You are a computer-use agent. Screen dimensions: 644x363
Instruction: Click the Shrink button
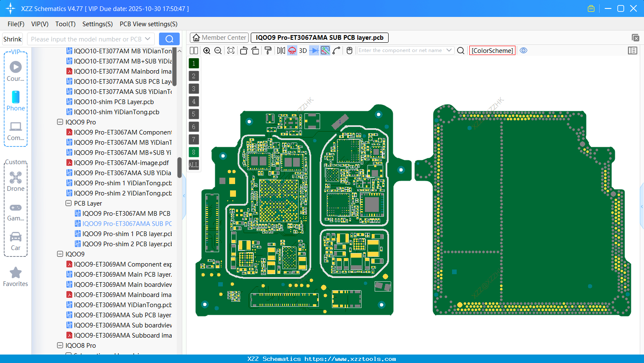12,38
